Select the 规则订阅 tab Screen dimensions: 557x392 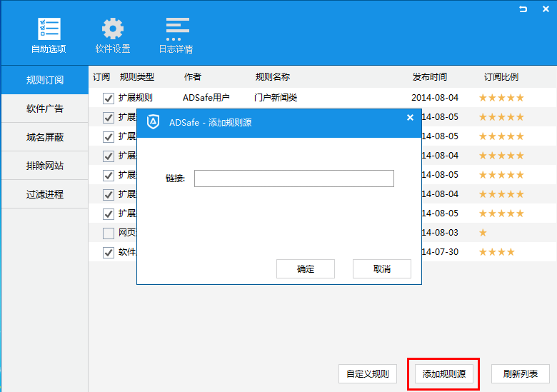[x=45, y=80]
